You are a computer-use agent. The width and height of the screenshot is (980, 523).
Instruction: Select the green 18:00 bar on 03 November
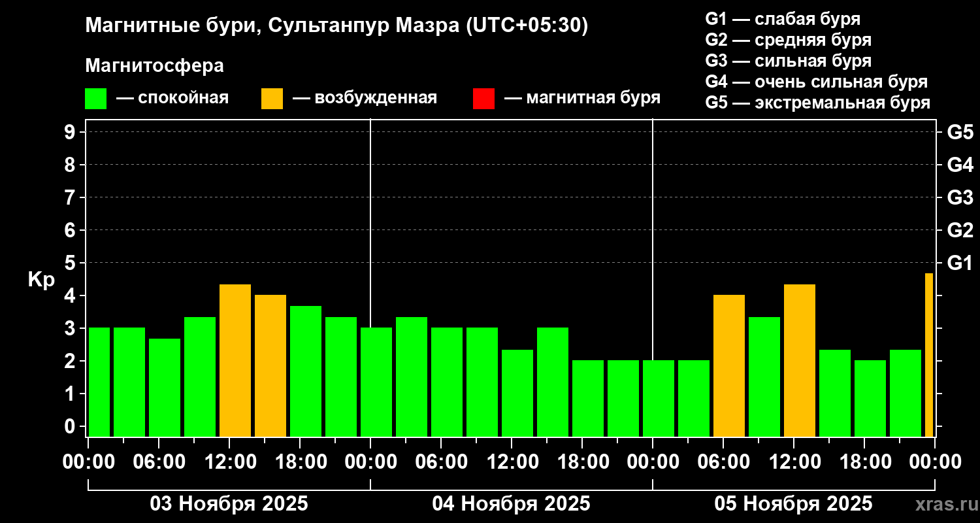[306, 371]
